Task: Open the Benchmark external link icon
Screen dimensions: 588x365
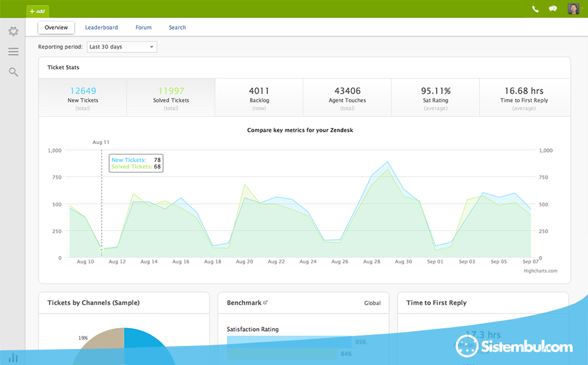Action: tap(265, 303)
